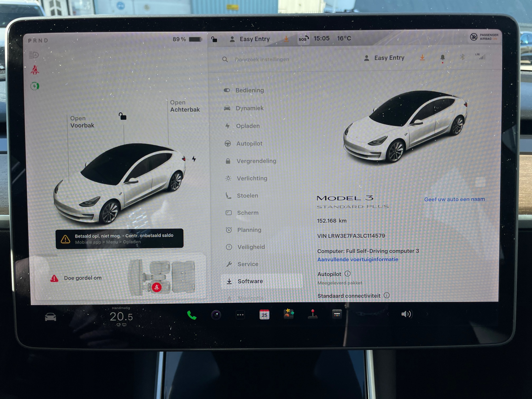Tap the car controls icon in bottom bar

(50, 317)
